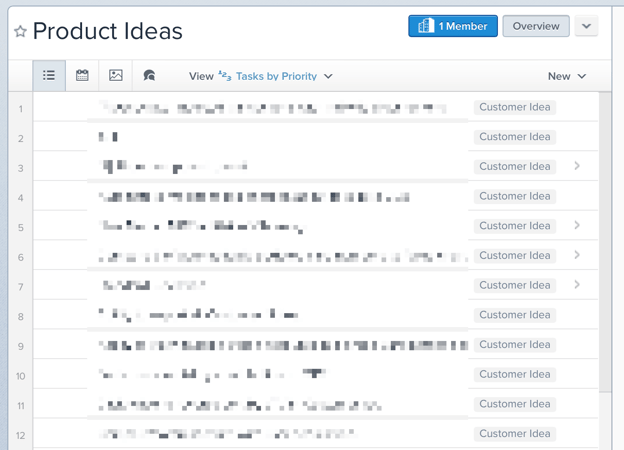
Task: Switch to the image gallery view
Action: click(116, 76)
